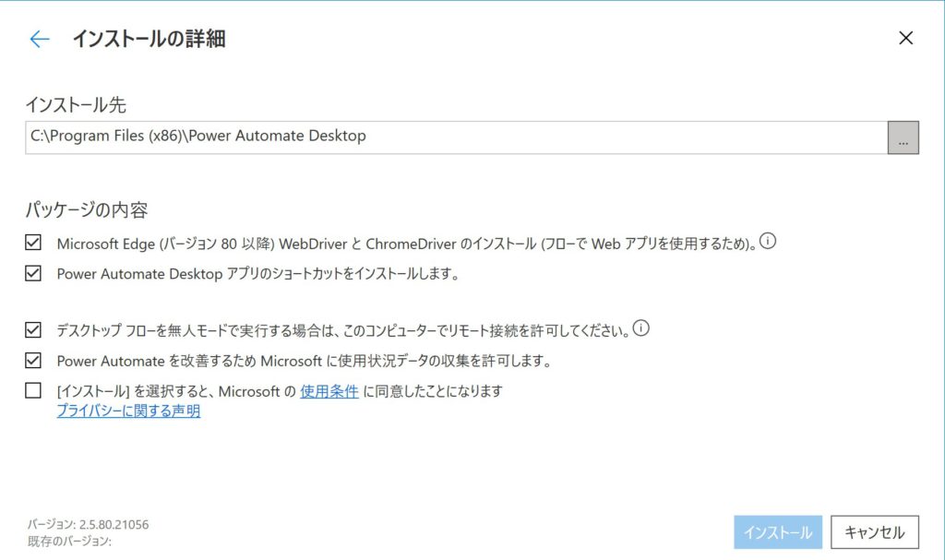
Task: Go back using the left arrow icon
Action: point(40,39)
